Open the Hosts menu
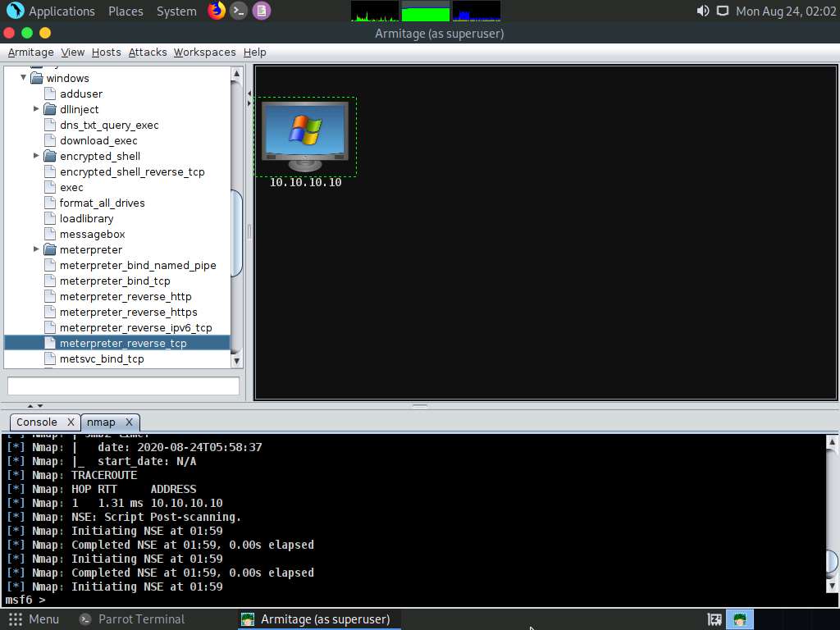The width and height of the screenshot is (840, 630). click(x=106, y=52)
